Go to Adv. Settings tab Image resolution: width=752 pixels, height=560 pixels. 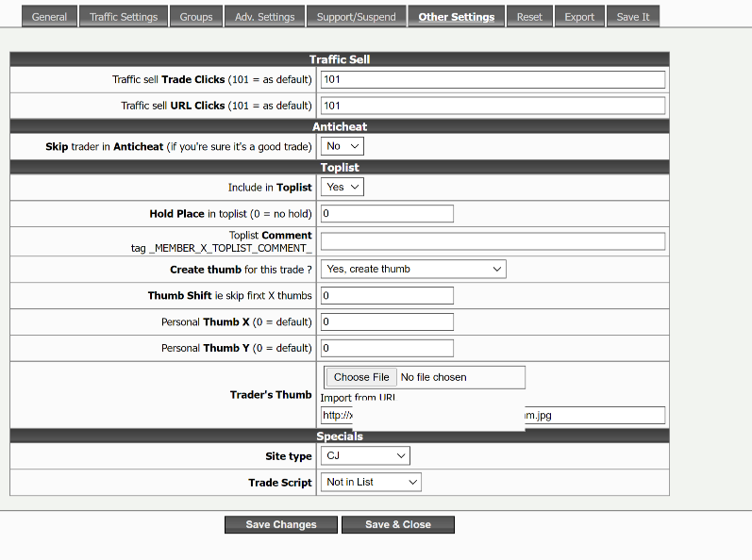click(x=264, y=17)
